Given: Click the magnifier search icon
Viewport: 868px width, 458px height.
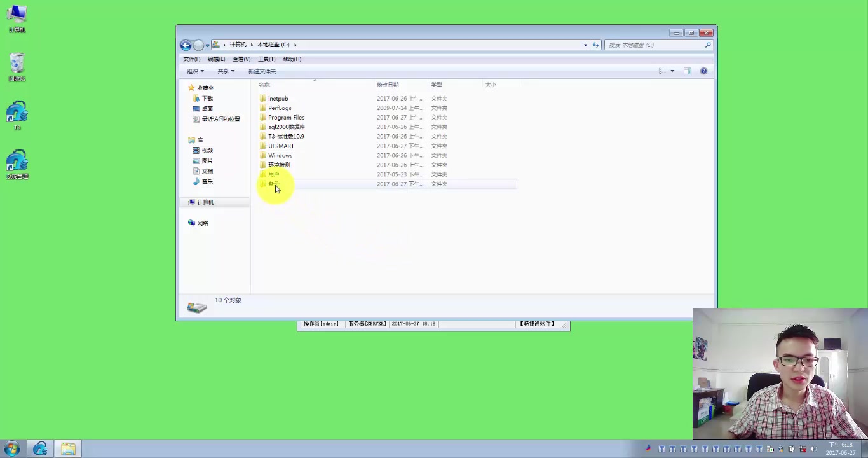Looking at the screenshot, I should click(708, 45).
